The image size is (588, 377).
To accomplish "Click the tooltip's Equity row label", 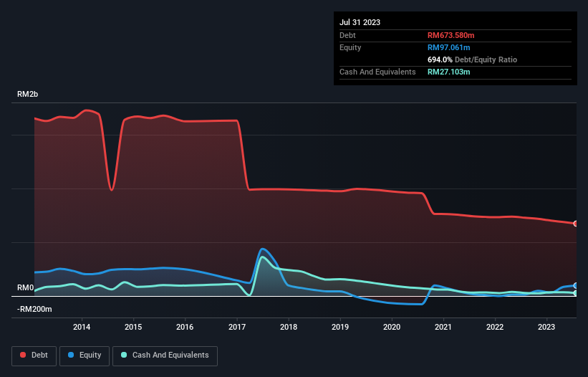I will pyautogui.click(x=350, y=47).
